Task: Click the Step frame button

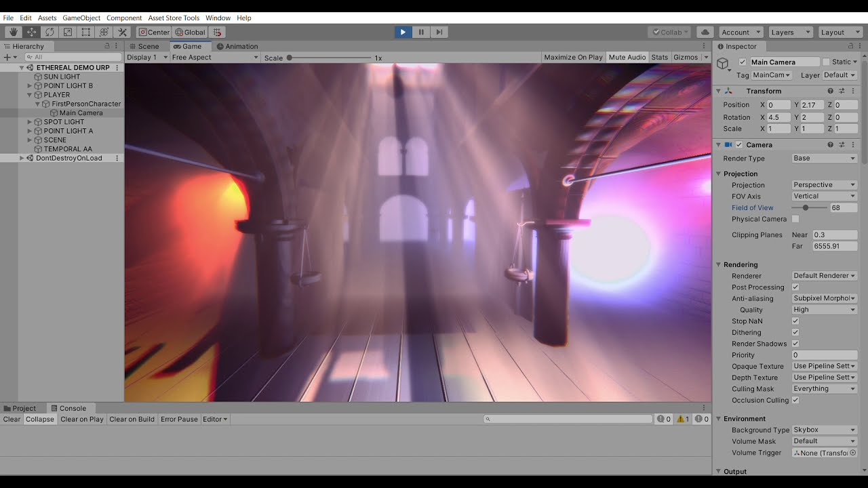Action: click(439, 32)
